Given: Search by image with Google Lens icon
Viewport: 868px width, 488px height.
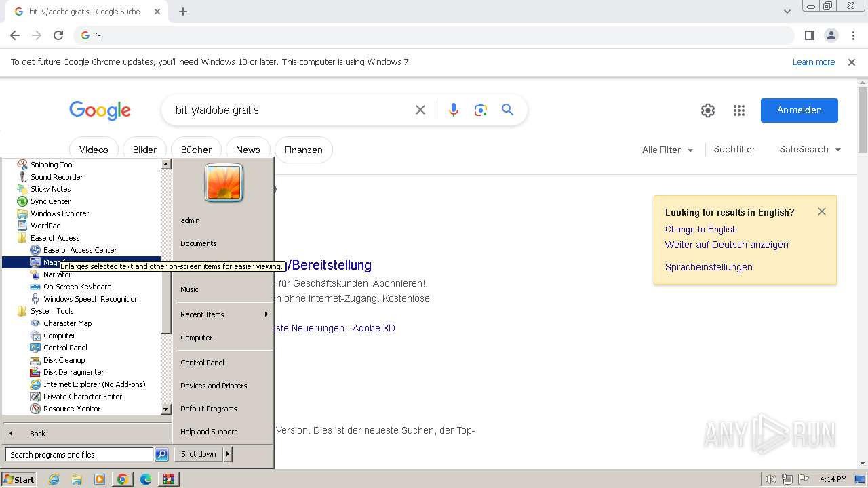Looking at the screenshot, I should coord(481,110).
